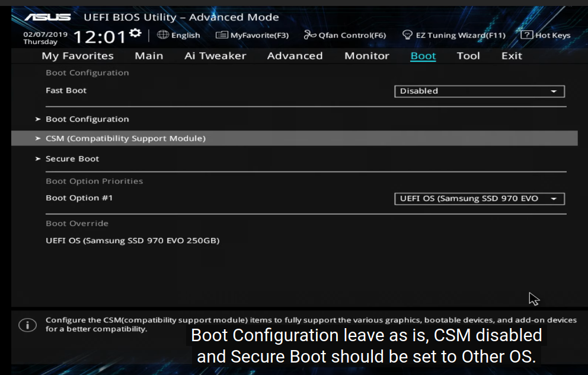
Task: Select English language option
Action: coord(186,35)
